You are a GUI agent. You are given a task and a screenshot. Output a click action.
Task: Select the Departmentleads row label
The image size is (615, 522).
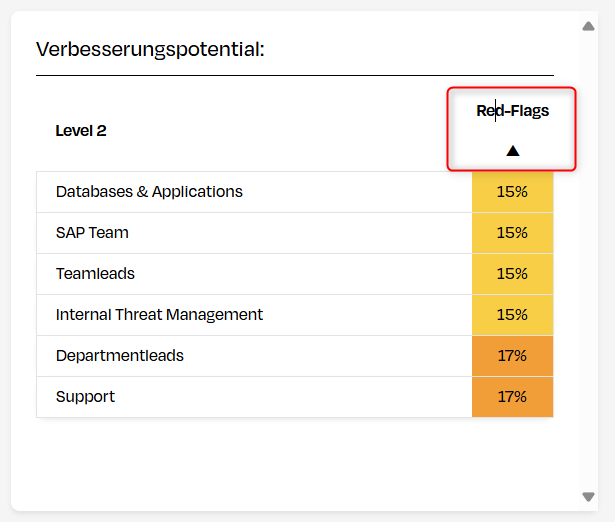120,356
